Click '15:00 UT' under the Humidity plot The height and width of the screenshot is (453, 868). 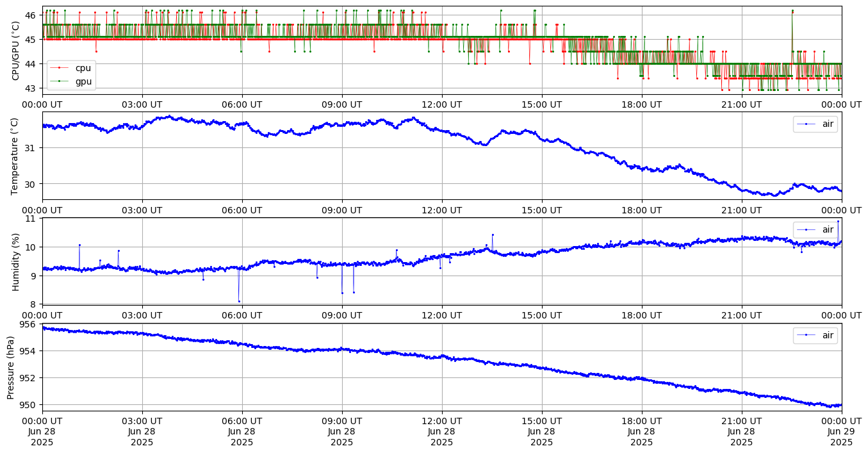542,315
